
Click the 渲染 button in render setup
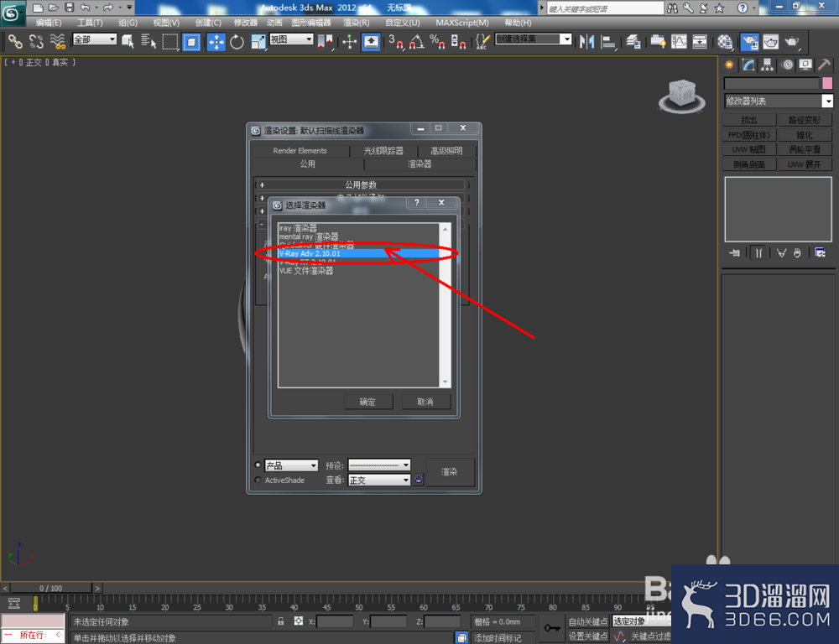pos(450,472)
